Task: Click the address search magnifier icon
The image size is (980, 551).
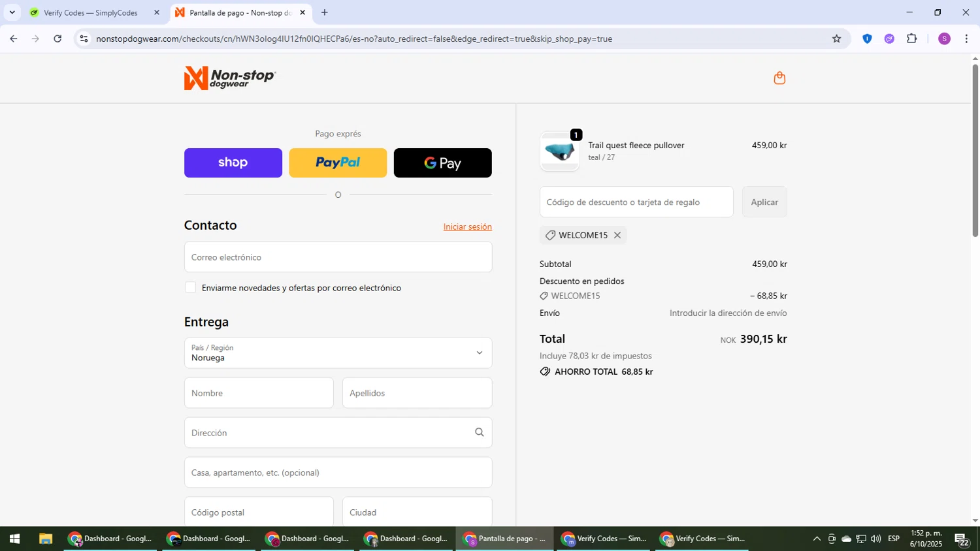Action: point(479,432)
